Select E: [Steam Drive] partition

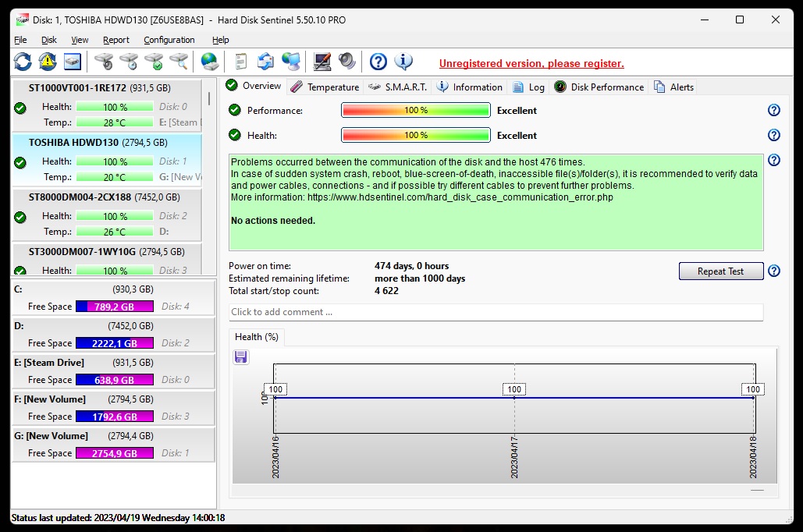(113, 371)
